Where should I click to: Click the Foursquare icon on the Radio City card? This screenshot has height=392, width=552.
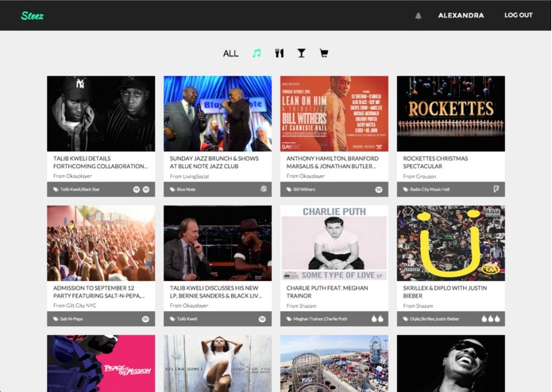click(496, 189)
